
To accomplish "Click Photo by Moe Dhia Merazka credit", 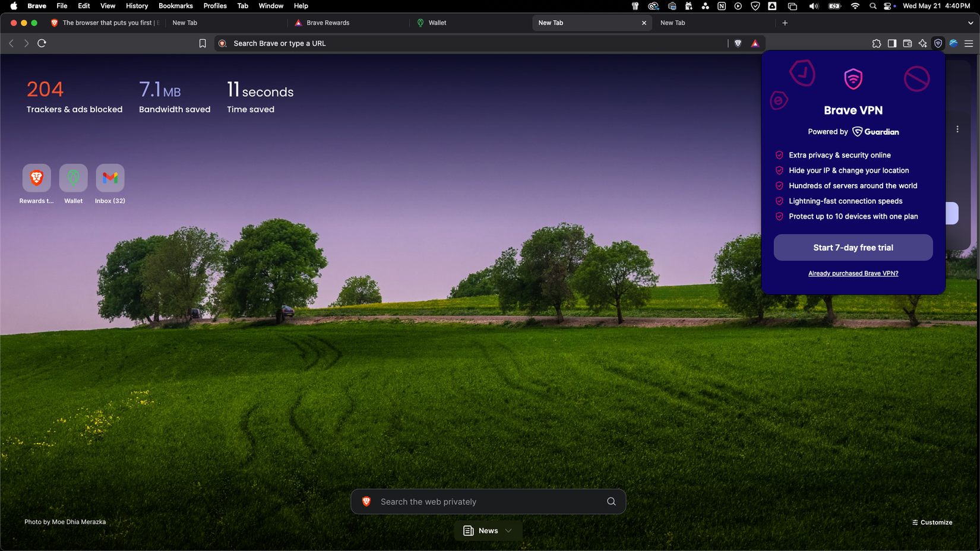I will 65,522.
